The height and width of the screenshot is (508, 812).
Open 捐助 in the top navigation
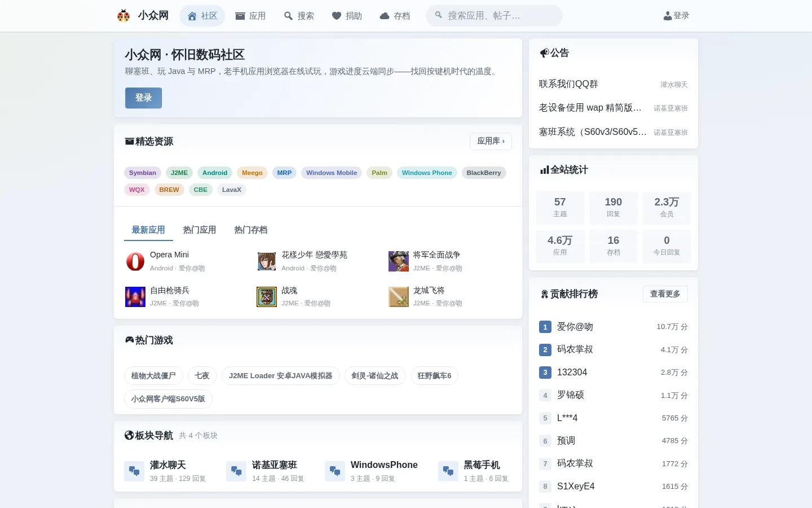tap(347, 16)
